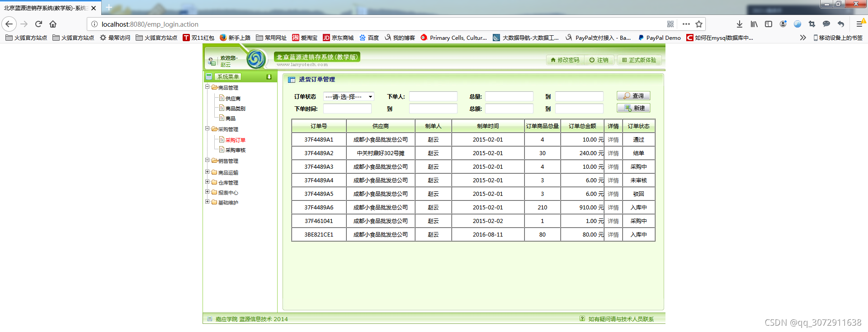Screen dimensions: 868x332
Task: Open the 常用网址 bookmark folder
Action: tap(271, 38)
